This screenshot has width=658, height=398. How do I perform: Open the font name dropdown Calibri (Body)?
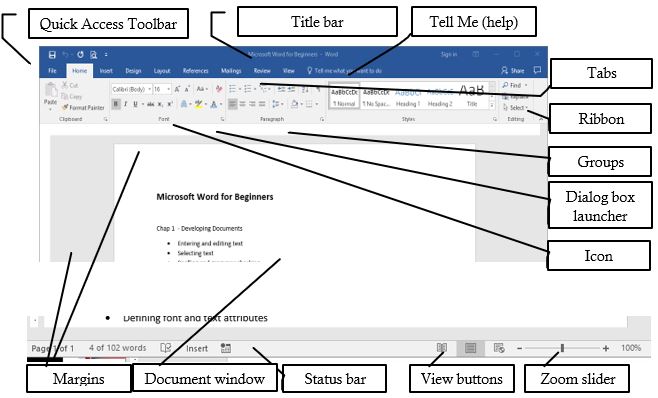pos(131,89)
